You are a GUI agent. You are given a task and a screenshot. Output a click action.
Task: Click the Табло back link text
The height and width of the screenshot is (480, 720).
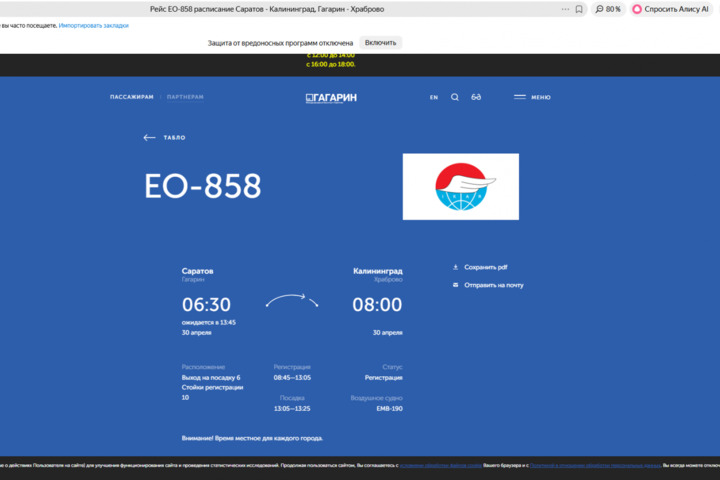(x=174, y=137)
